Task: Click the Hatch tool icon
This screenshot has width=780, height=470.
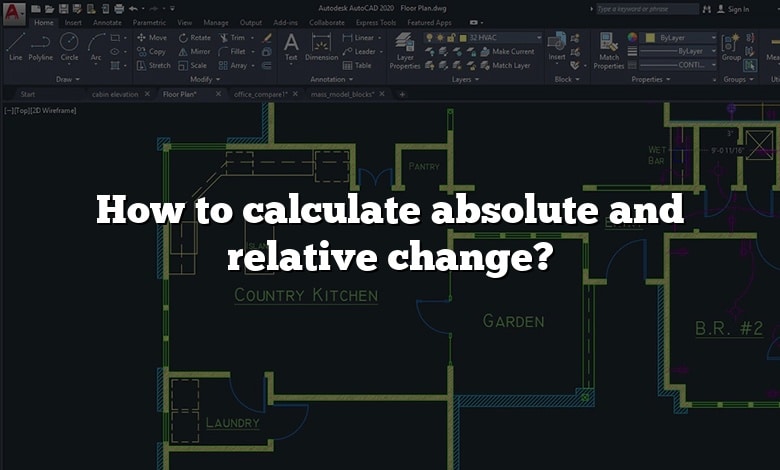Action: pos(115,65)
